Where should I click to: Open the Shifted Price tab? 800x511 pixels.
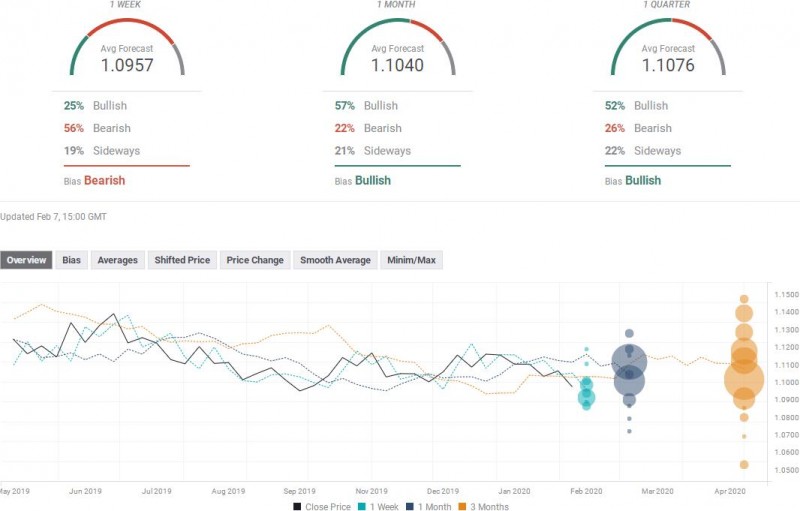[x=182, y=260]
